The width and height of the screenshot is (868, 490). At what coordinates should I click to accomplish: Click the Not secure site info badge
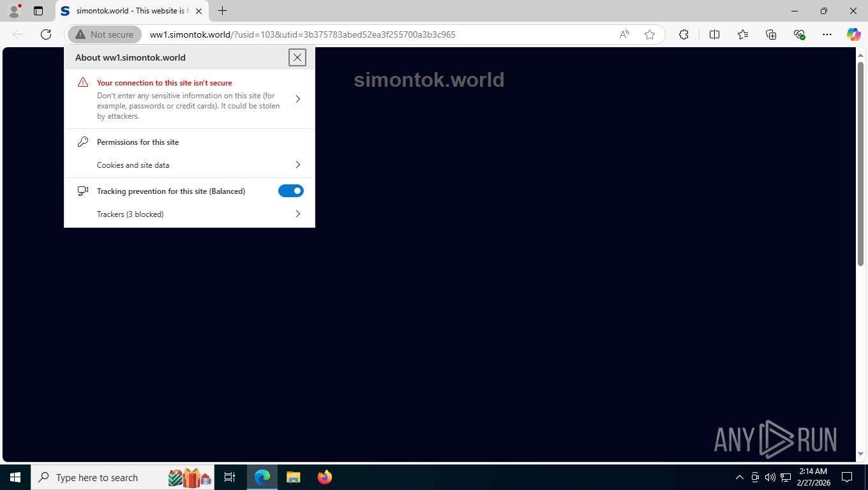coord(105,34)
